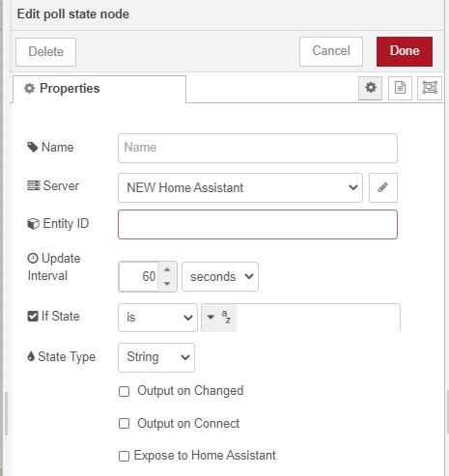This screenshot has height=476, width=449.
Task: Open the seconds unit dropdown
Action: 220,277
